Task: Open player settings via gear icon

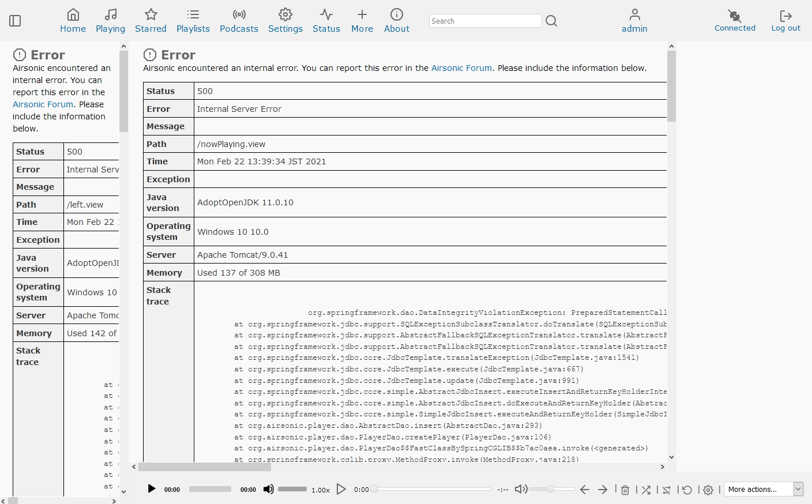Action: click(708, 489)
